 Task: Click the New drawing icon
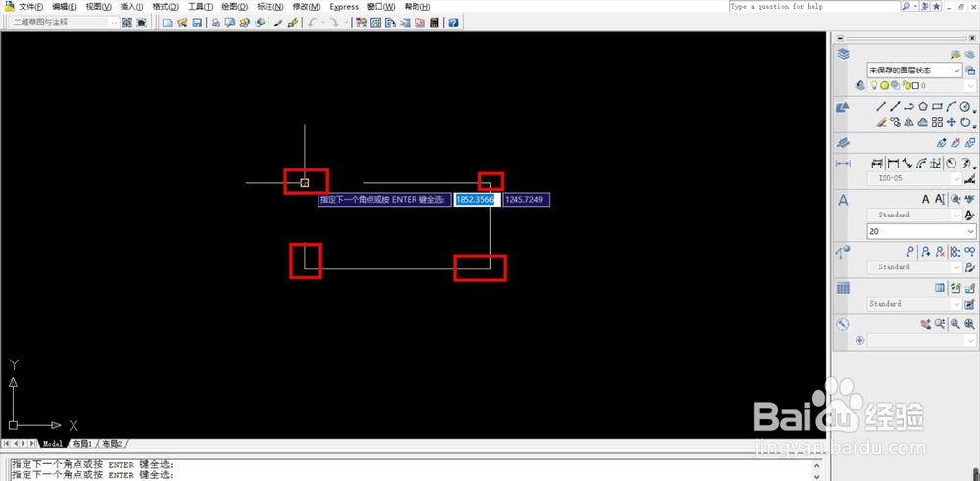[168, 23]
